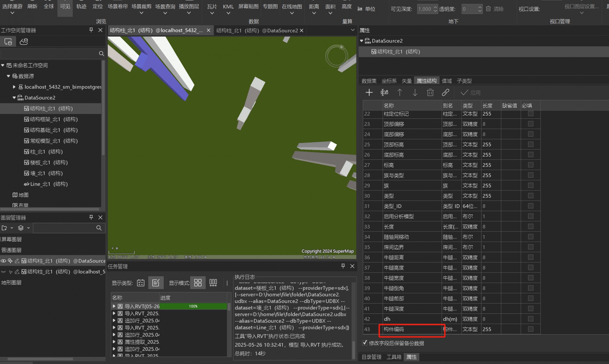This screenshot has width=609, height=364.
Task: Click the 刷新 refresh button
Action: (x=32, y=6)
